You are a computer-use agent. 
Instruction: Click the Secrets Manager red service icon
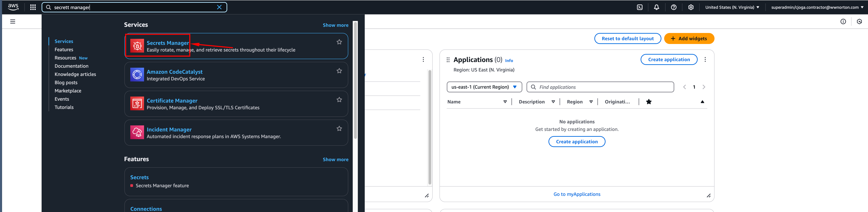point(137,46)
